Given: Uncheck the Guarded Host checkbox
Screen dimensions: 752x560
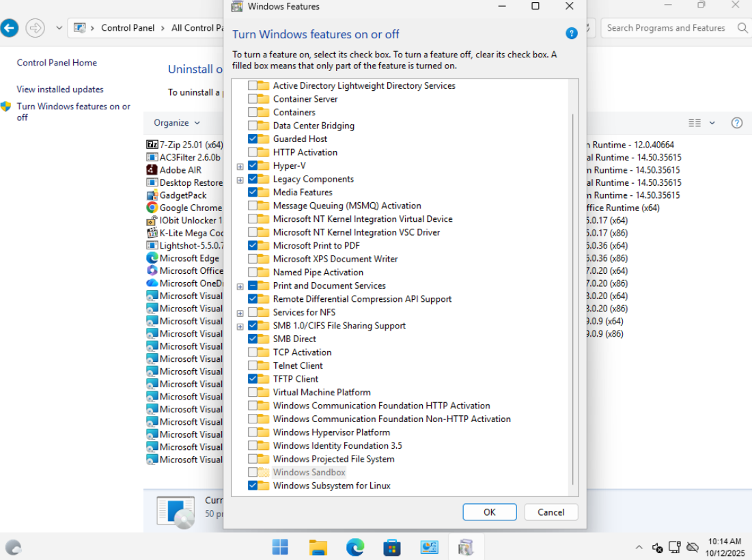Looking at the screenshot, I should click(253, 139).
